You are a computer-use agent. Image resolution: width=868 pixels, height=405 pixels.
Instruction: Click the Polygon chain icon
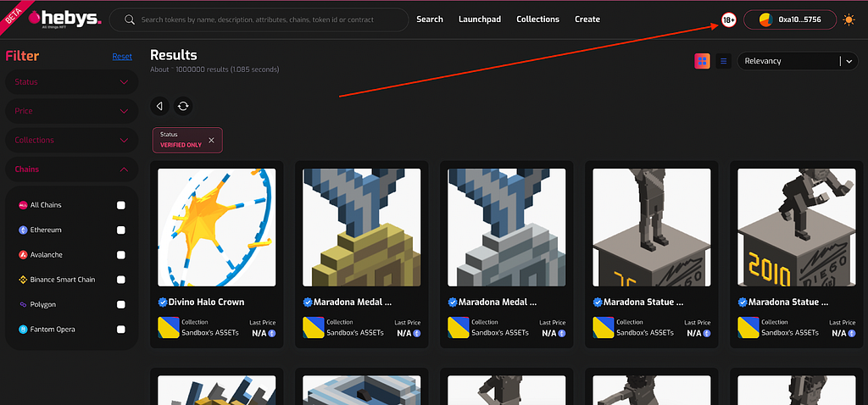click(23, 305)
